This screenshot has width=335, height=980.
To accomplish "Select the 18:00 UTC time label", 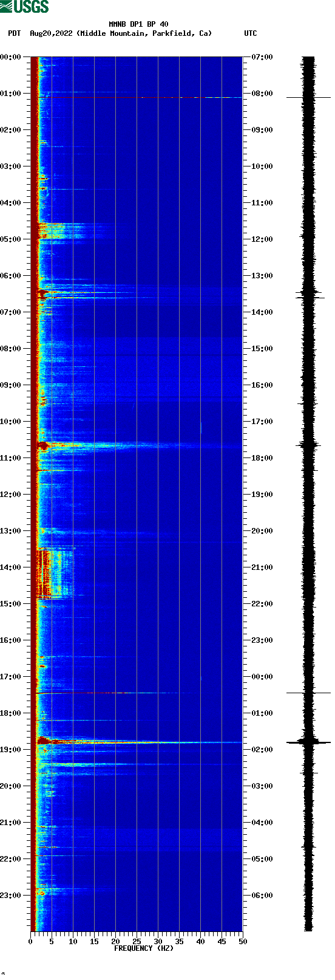I will [262, 458].
